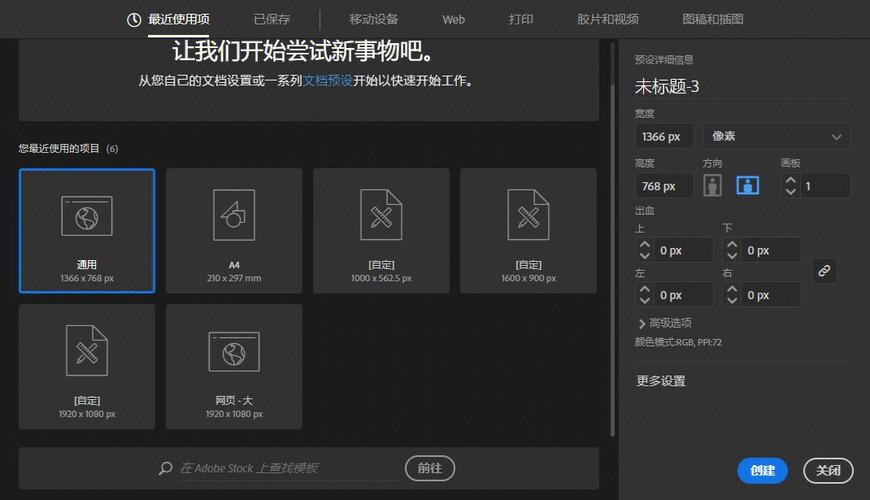Select the 网页-大 1920 x 1080 preset
The width and height of the screenshot is (870, 500).
click(234, 366)
